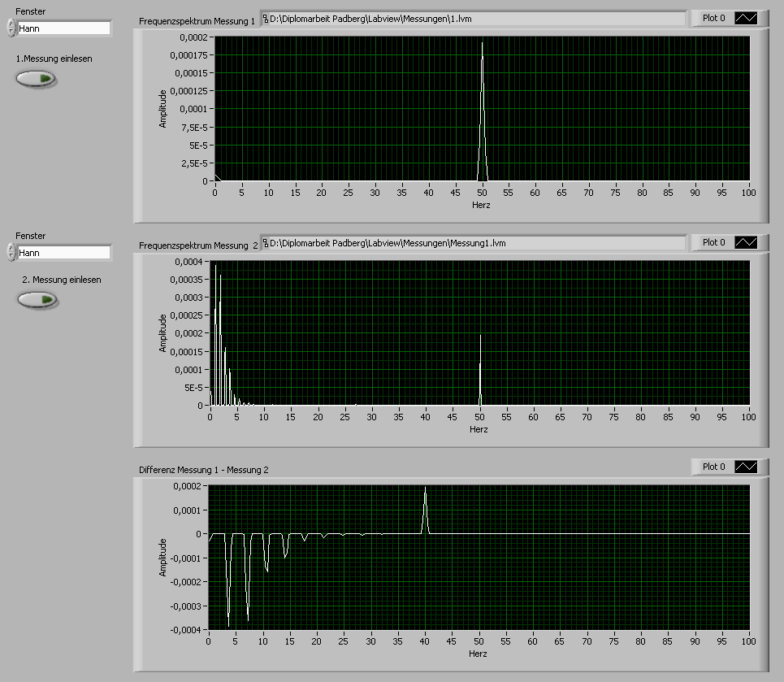
Task: Open the Plot 0 line sample of Frequenzspektrum Messung 1
Action: point(746,18)
